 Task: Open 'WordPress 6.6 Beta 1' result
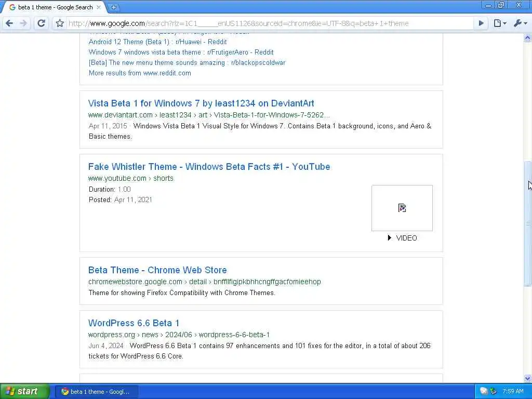pyautogui.click(x=134, y=323)
